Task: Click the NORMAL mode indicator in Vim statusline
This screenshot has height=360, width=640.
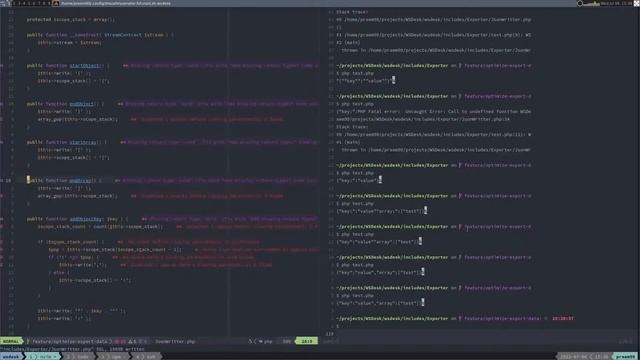Action: tap(11, 341)
